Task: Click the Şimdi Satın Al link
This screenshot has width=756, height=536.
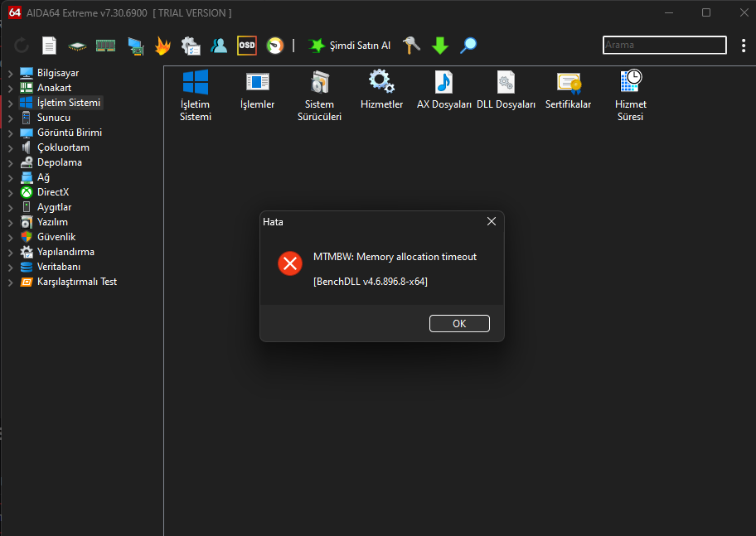Action: click(x=360, y=46)
